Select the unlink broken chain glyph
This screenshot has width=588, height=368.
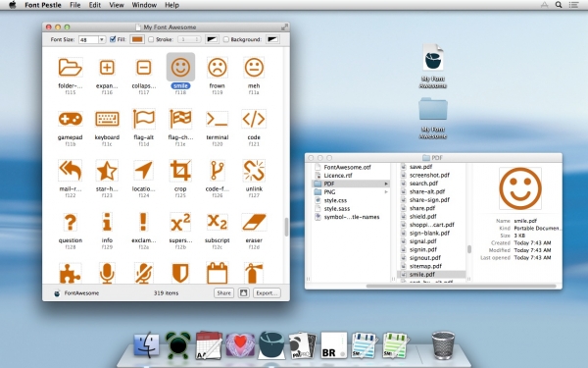pyautogui.click(x=254, y=171)
